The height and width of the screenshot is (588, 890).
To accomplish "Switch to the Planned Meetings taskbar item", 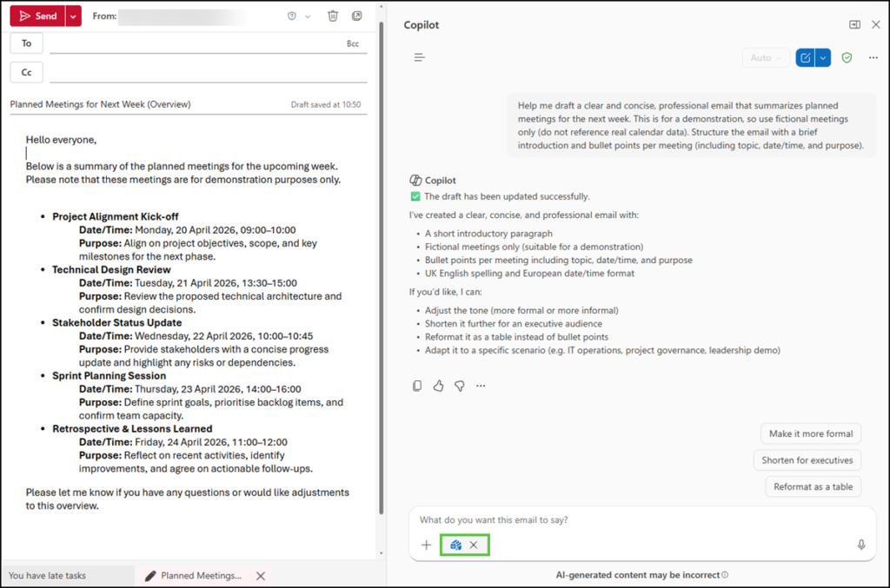I will [x=200, y=575].
